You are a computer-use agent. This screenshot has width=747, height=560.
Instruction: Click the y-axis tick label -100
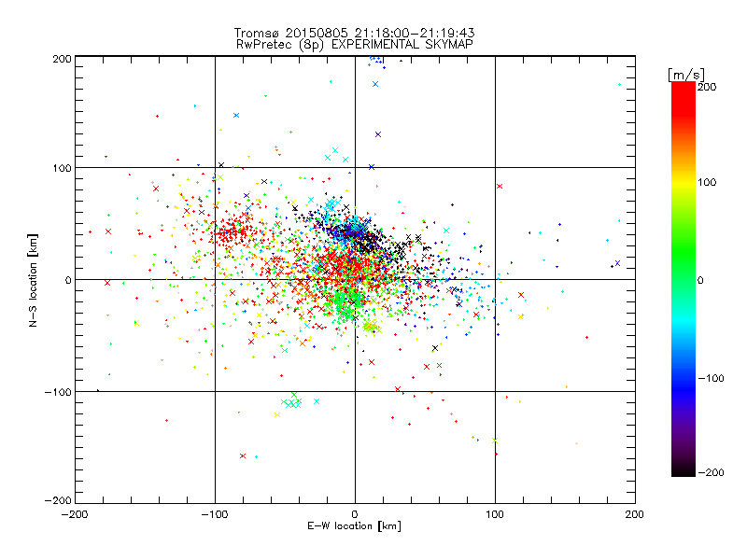pos(58,392)
